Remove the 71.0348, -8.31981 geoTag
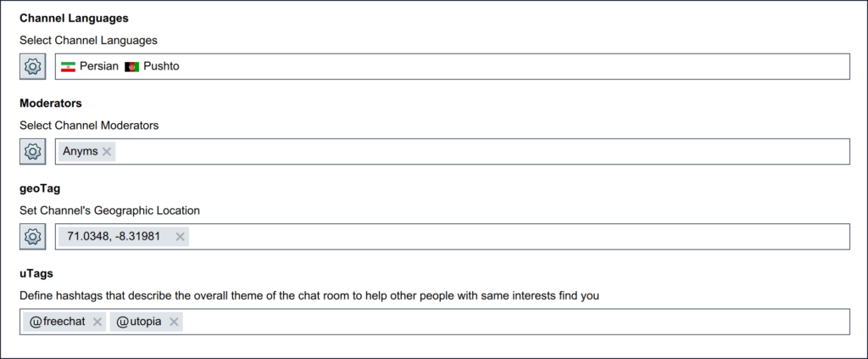 click(x=180, y=237)
